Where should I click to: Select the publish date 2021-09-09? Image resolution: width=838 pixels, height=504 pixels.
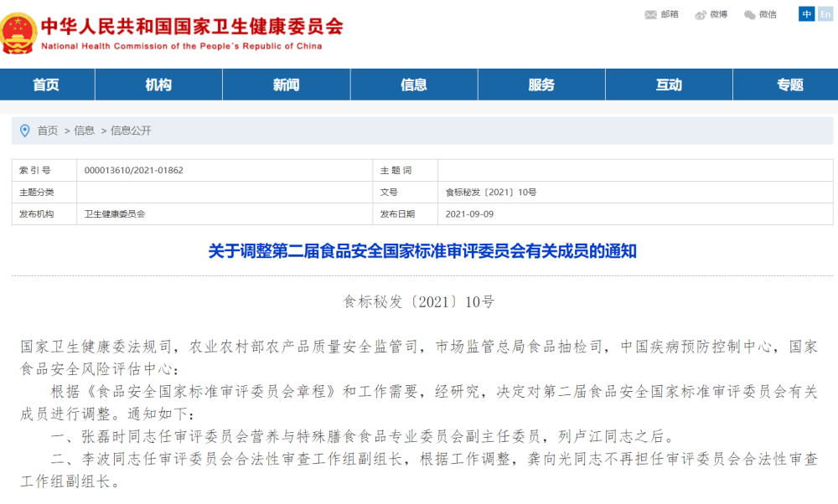click(x=469, y=214)
